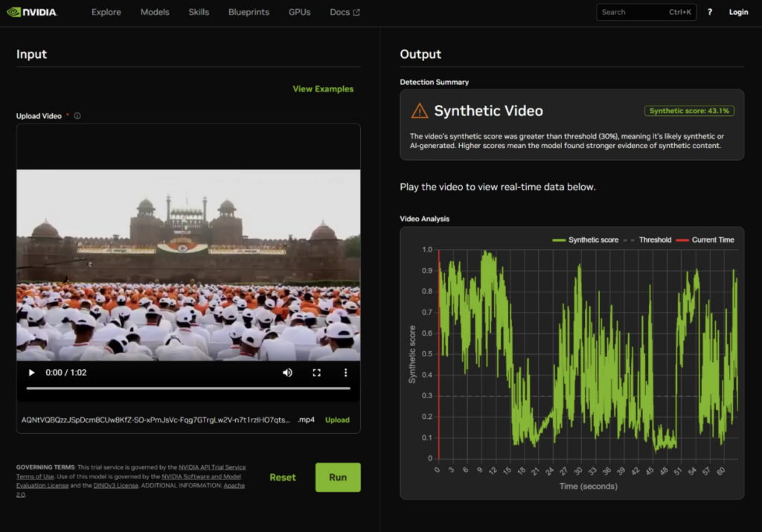Click the Synthetic Video heading
Screen dimensions: 762x532
pos(488,111)
